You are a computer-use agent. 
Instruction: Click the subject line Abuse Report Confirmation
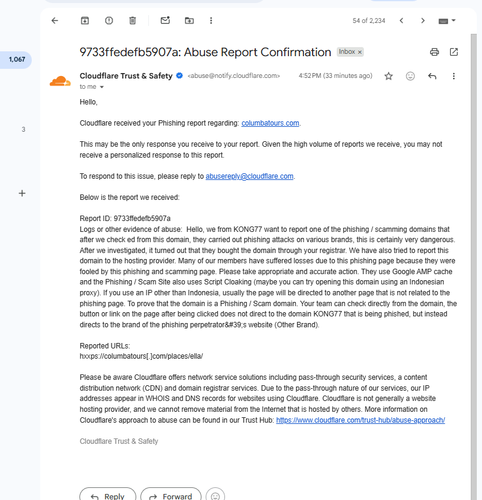205,52
